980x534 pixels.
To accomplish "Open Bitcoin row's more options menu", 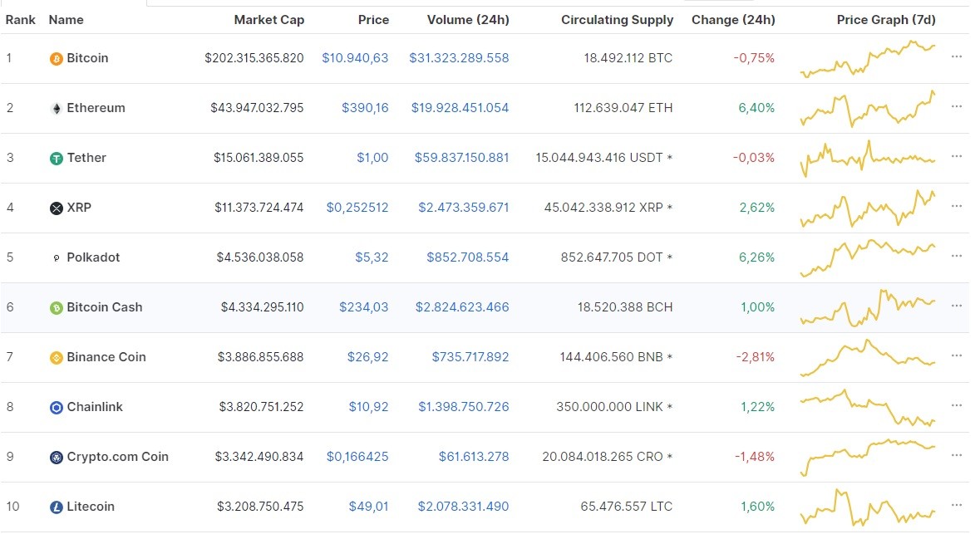I will [956, 58].
